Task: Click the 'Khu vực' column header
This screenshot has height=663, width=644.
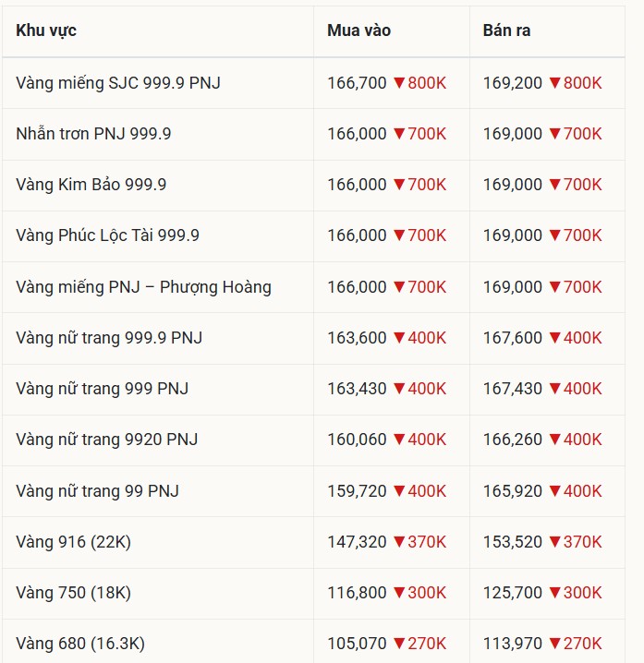Action: pyautogui.click(x=46, y=30)
